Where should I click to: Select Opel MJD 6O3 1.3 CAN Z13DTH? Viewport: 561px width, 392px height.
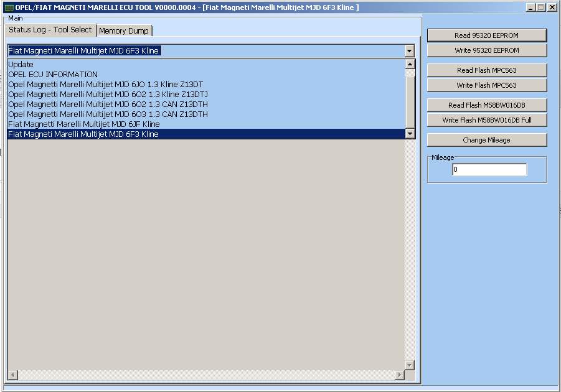[x=207, y=114]
